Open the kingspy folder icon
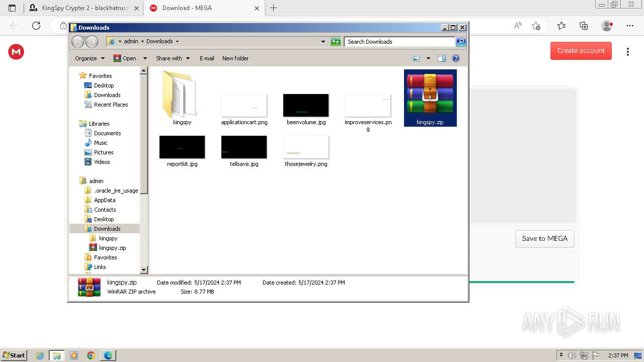The height and width of the screenshot is (362, 644). pyautogui.click(x=181, y=95)
